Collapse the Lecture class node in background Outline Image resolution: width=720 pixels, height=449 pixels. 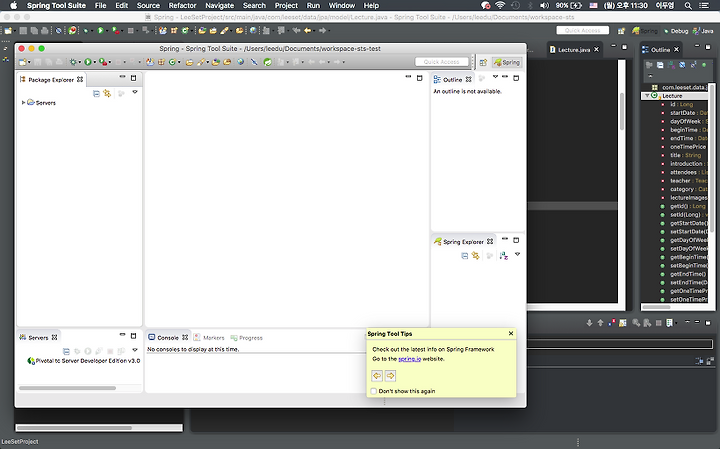pos(647,95)
